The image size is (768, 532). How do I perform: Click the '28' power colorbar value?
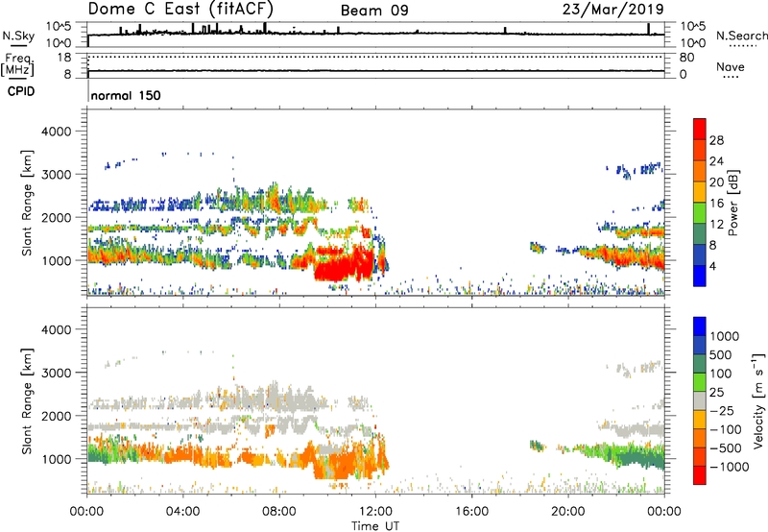point(716,140)
